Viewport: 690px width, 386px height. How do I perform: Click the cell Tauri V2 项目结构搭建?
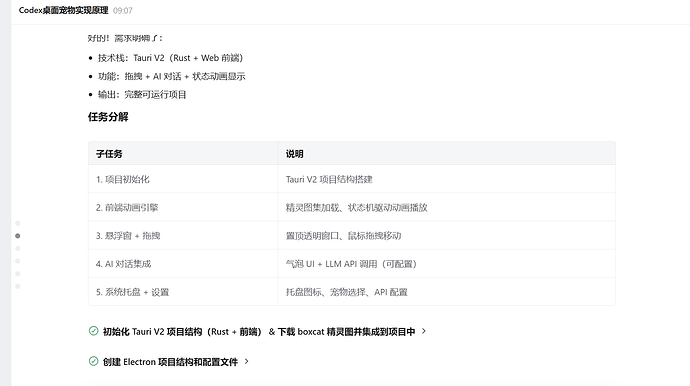click(447, 179)
